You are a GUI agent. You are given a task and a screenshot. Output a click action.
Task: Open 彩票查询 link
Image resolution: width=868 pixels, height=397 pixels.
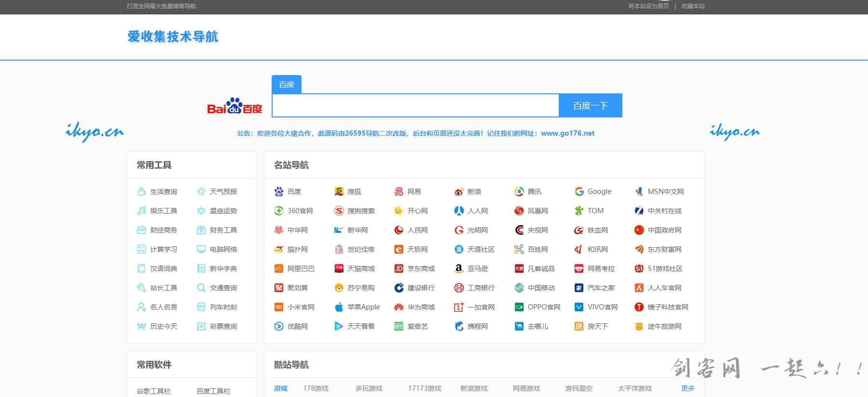click(224, 326)
